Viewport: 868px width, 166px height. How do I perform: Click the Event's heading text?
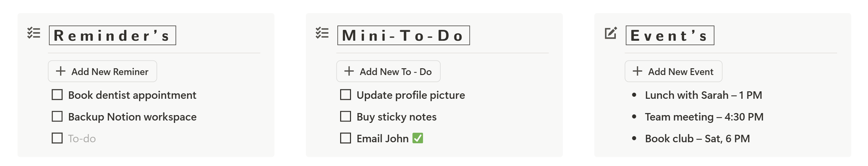pos(670,35)
